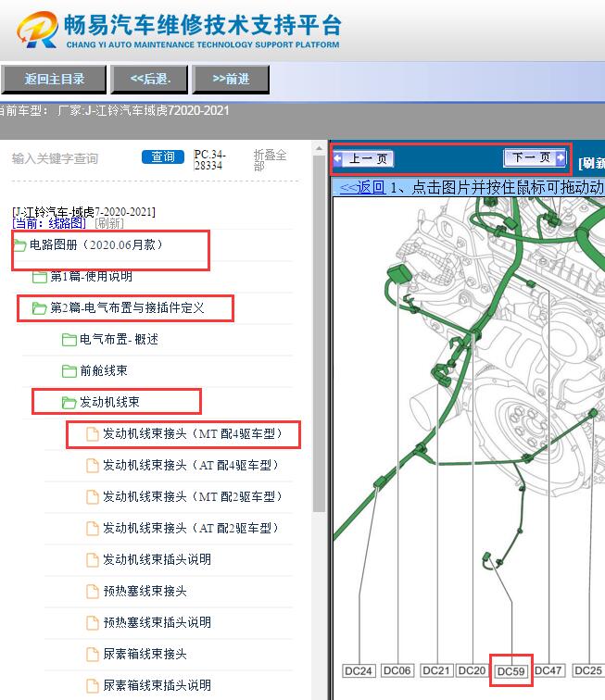Click document icon of 发动机线束接头（AT 配2驱车型）
Image resolution: width=605 pixels, height=700 pixels.
tap(93, 529)
